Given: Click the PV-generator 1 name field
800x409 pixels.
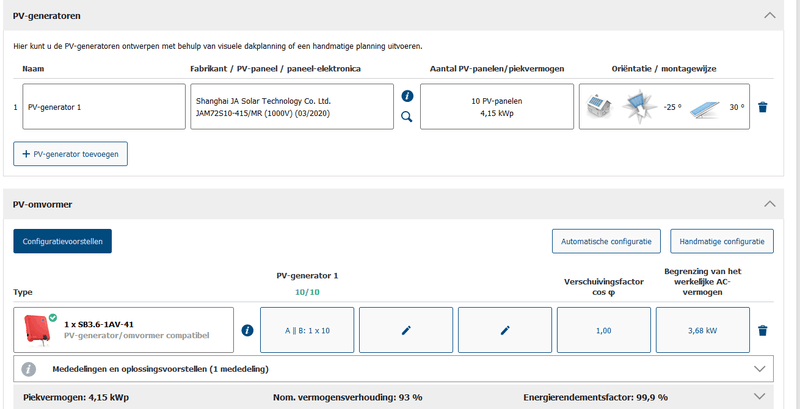Looking at the screenshot, I should tap(104, 107).
